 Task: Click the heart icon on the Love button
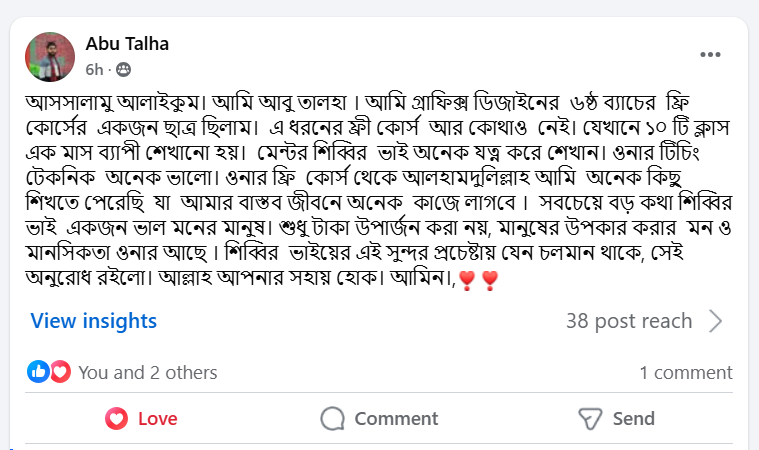(116, 418)
